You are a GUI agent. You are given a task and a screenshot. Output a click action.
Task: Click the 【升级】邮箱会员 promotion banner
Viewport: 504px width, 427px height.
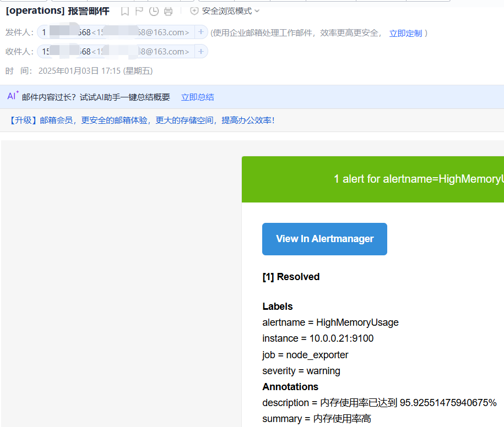142,120
